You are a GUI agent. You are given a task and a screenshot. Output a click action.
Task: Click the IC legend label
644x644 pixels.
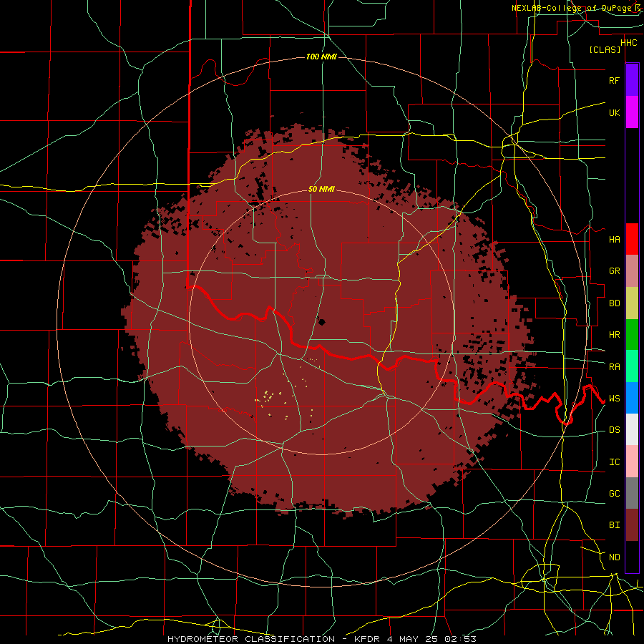pos(614,462)
